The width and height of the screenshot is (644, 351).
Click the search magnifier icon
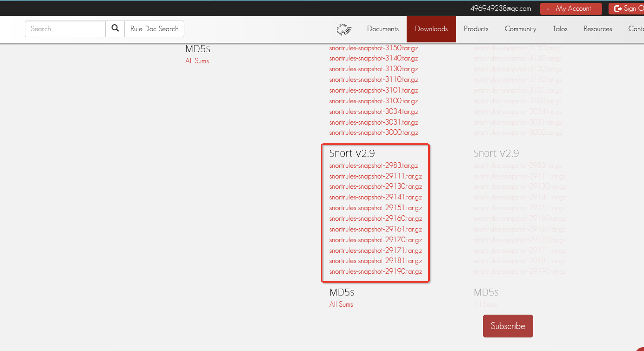pyautogui.click(x=115, y=28)
